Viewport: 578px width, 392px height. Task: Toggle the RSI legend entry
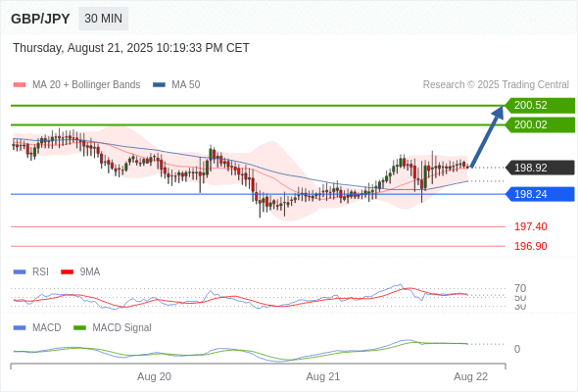(31, 271)
